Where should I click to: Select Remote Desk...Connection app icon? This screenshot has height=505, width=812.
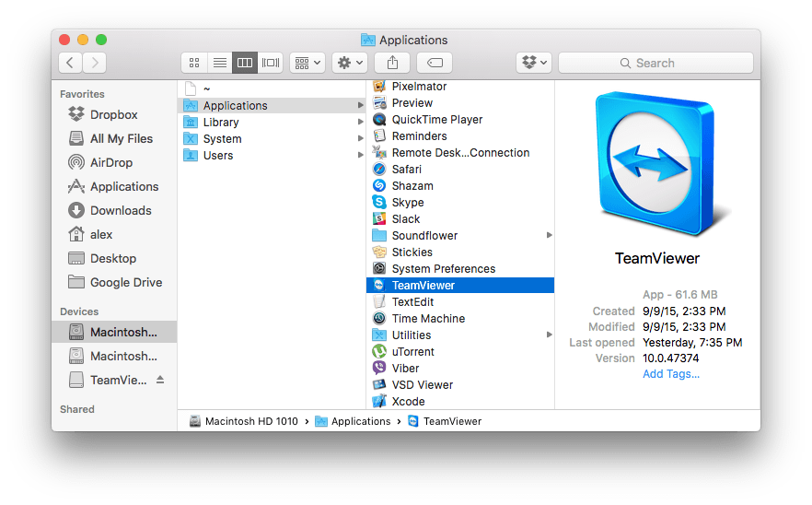click(379, 152)
